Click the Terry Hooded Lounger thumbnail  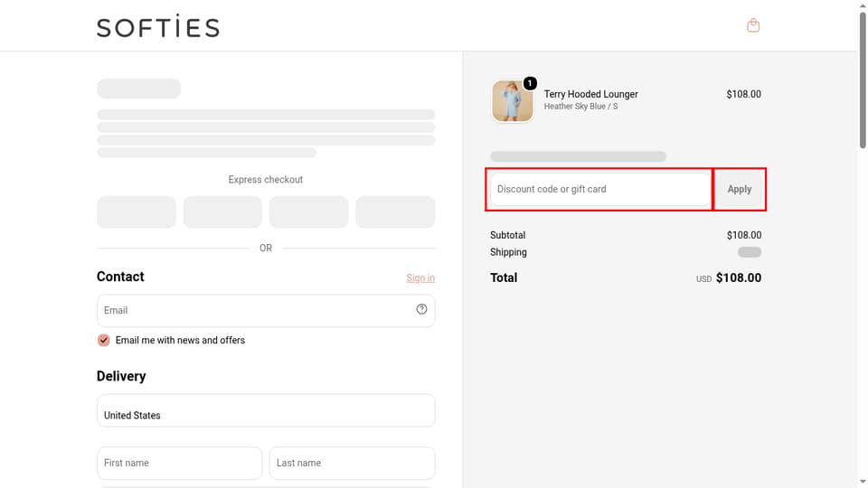coord(513,100)
